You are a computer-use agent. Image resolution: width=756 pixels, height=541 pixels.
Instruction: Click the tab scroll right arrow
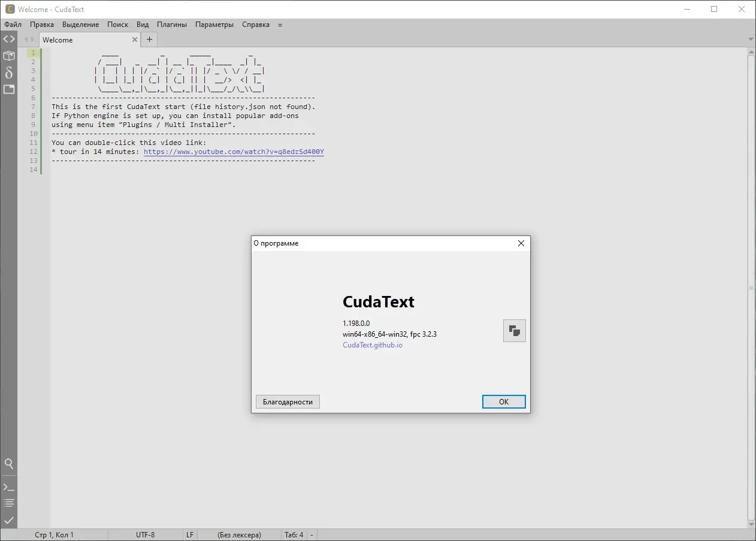click(32, 40)
